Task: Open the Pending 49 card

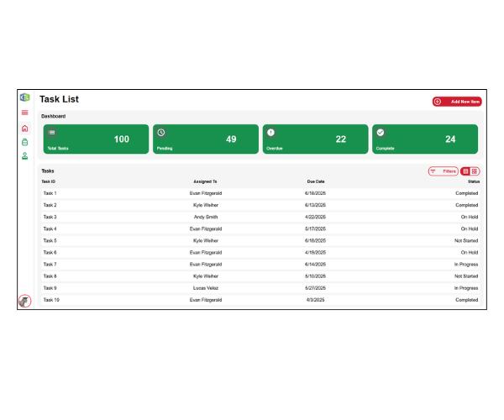Action: tap(206, 139)
